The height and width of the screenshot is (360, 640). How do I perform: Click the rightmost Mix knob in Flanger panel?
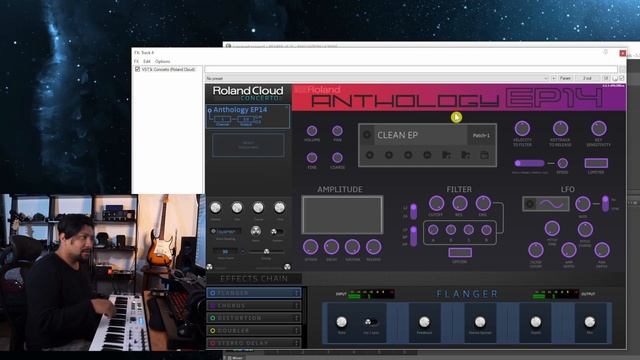coord(589,322)
